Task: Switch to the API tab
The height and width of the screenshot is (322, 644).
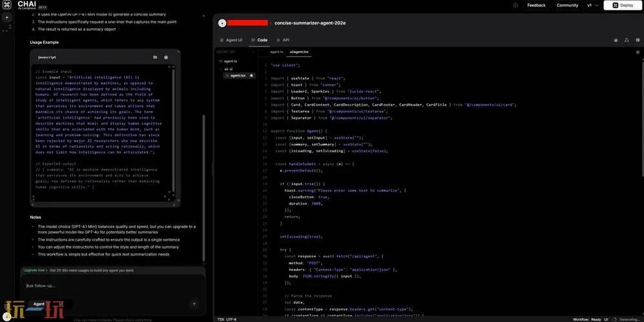Action: coord(283,40)
